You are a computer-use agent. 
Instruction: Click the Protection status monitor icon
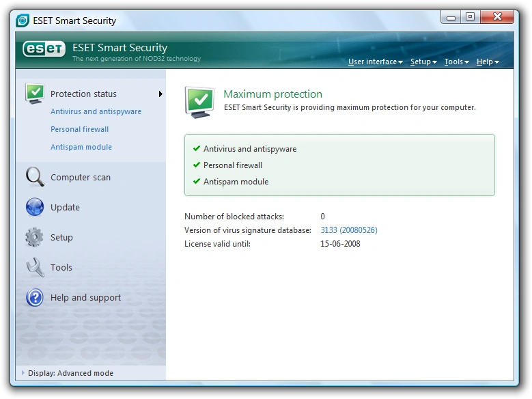(35, 94)
